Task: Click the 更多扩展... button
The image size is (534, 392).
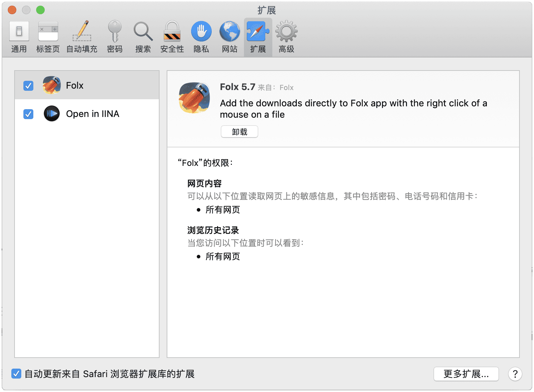Action: pyautogui.click(x=466, y=374)
